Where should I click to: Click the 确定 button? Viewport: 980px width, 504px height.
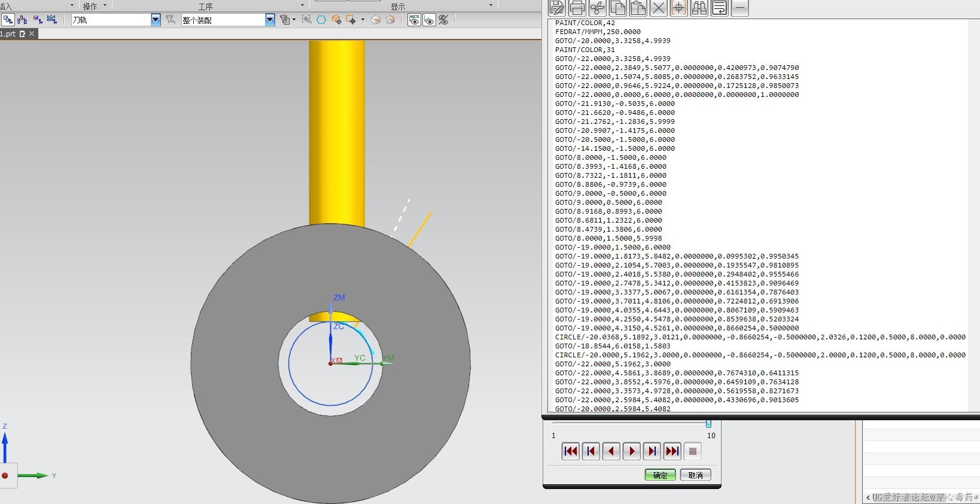point(660,475)
